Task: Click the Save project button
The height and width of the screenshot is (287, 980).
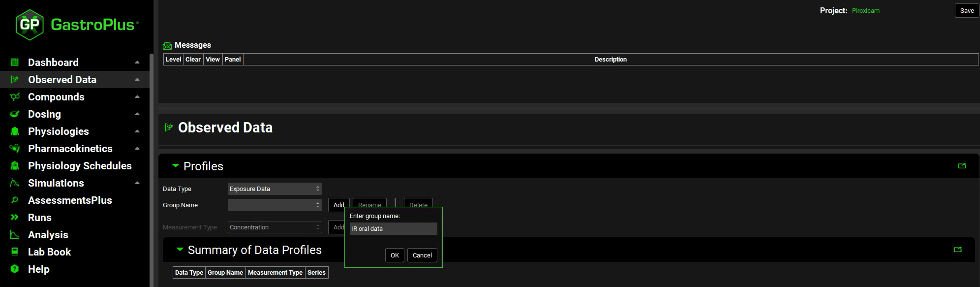Action: click(966, 11)
